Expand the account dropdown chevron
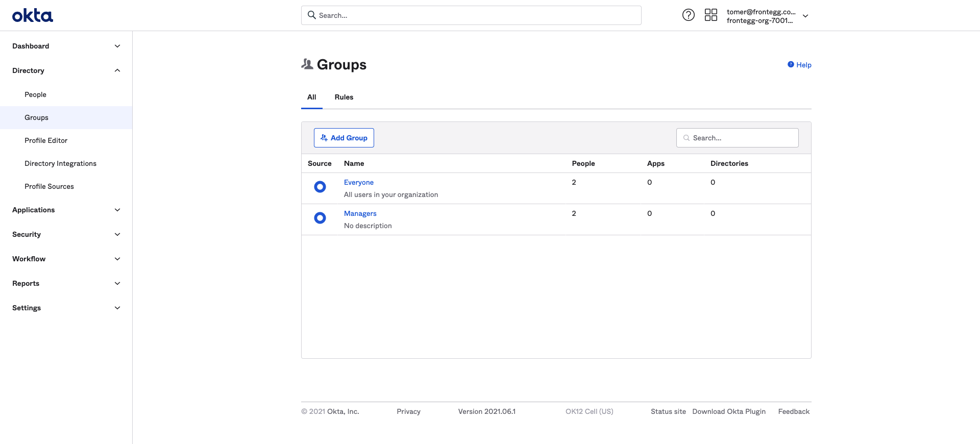 tap(805, 16)
